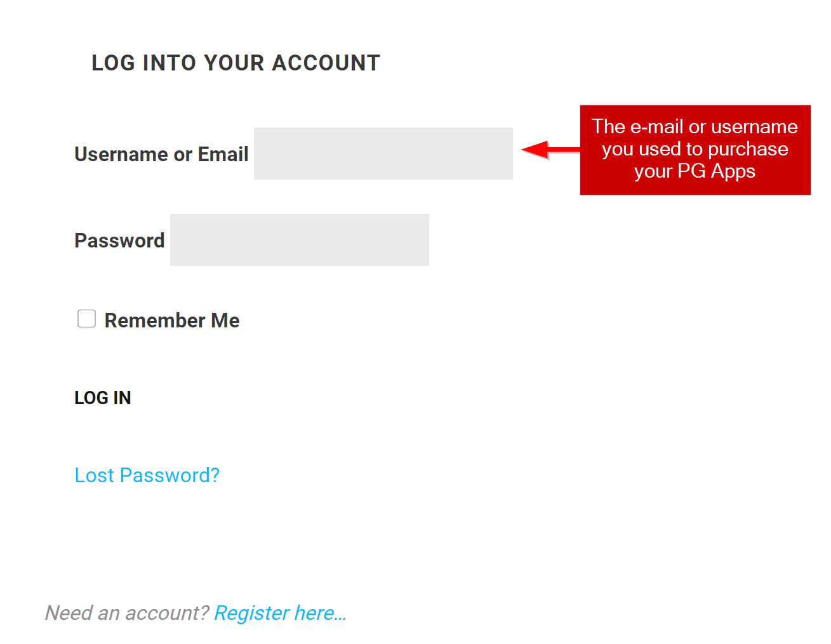Open the password recovery page
Screen dimensions: 831x644
pyautogui.click(x=147, y=475)
